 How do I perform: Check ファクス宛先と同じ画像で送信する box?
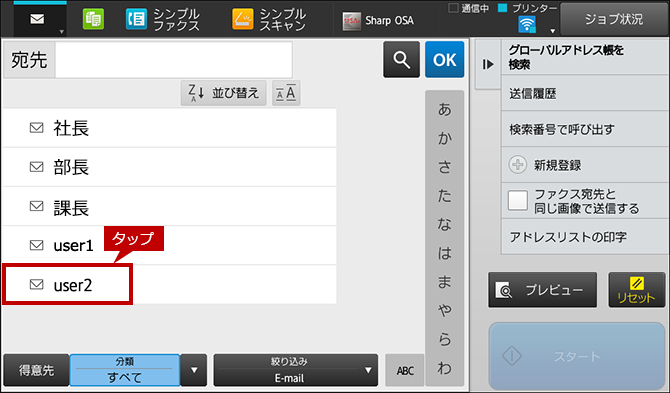tap(518, 201)
